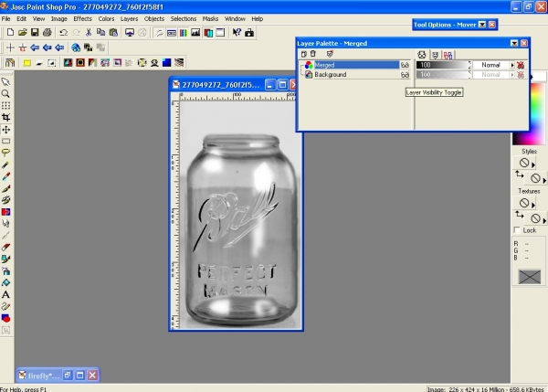Toggle lock transparency on Merged layer

(x=521, y=65)
